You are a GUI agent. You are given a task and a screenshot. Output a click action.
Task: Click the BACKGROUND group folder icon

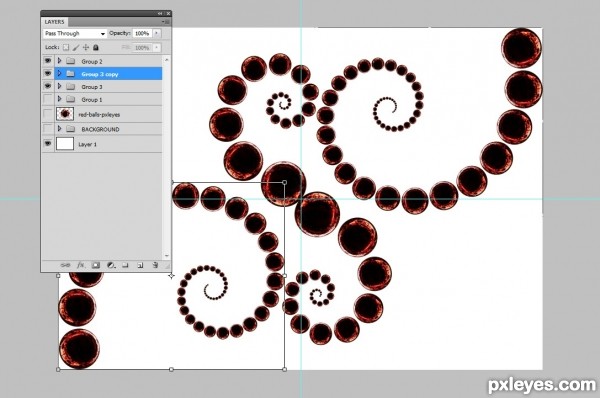tap(70, 129)
